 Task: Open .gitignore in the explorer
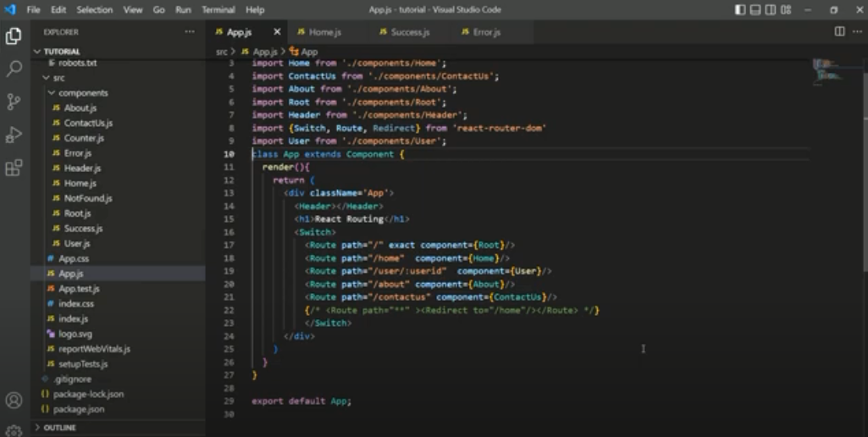click(x=73, y=379)
